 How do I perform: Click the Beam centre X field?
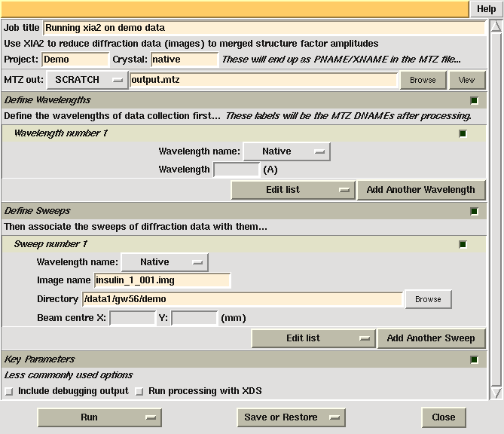pos(133,318)
